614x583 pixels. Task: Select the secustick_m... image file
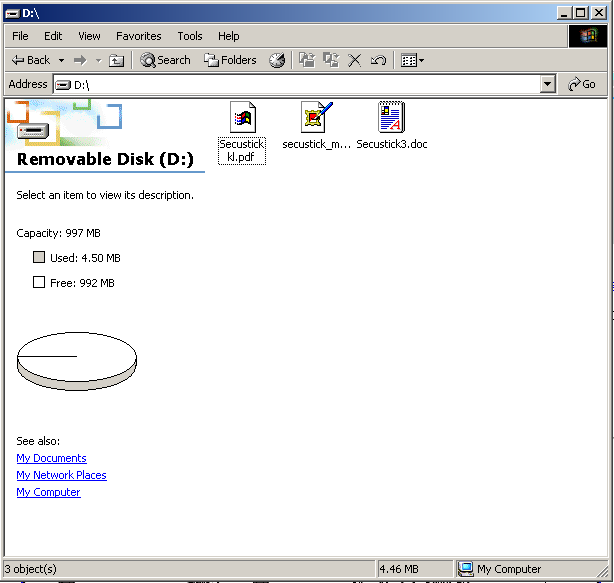pos(316,118)
